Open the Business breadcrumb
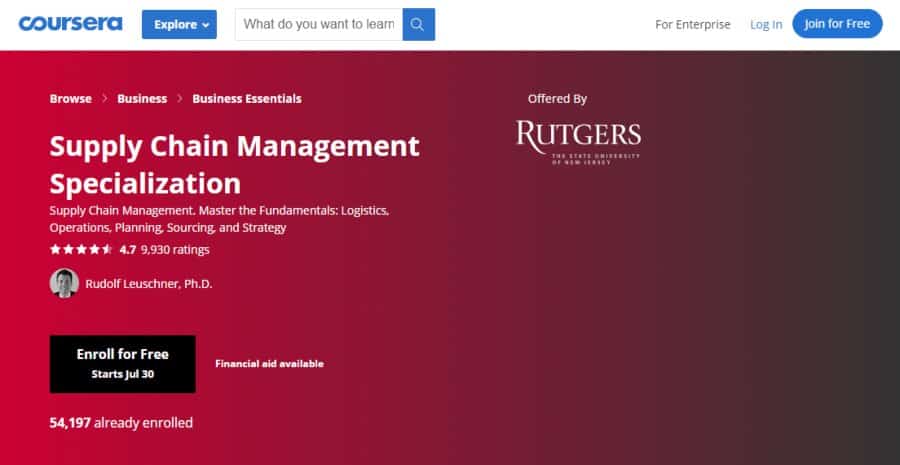 (x=142, y=99)
